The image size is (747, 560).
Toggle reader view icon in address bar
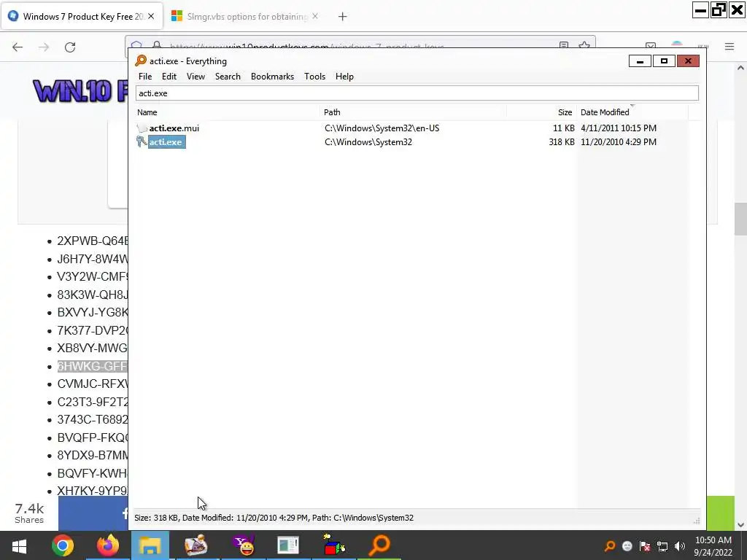pyautogui.click(x=564, y=44)
